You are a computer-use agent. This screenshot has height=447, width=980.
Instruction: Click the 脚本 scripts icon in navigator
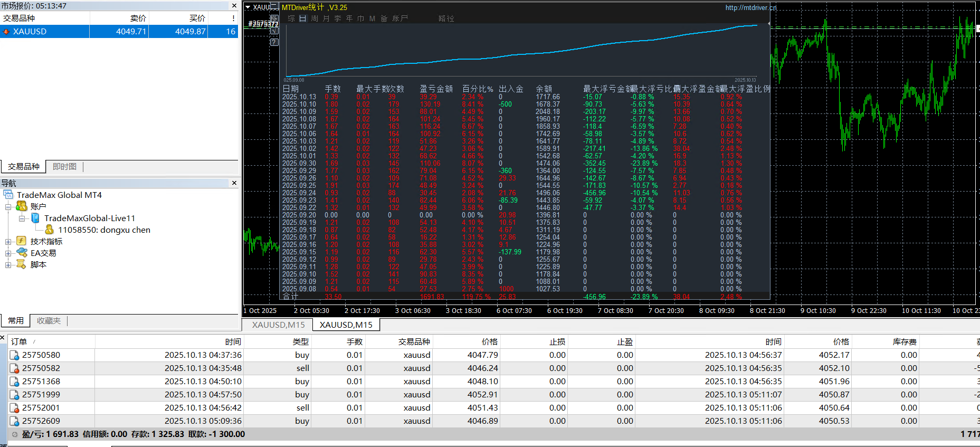(22, 264)
